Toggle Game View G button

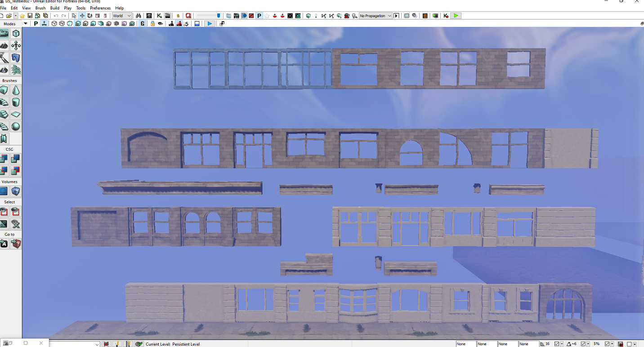tap(143, 23)
